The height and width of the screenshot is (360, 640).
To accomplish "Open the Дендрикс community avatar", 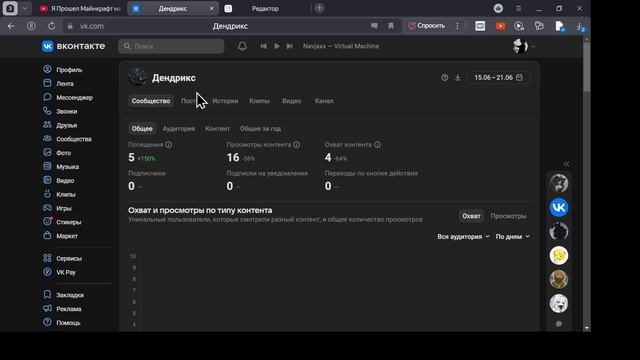I will (138, 78).
